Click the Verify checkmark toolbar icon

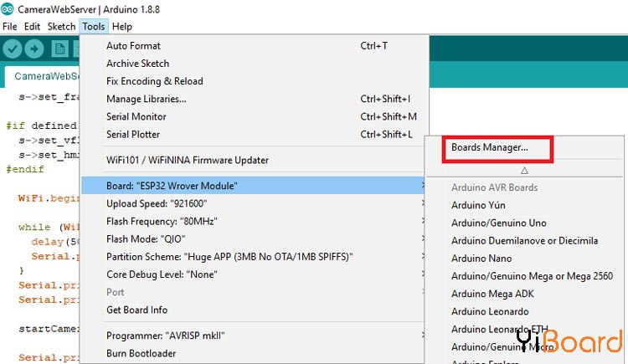(x=12, y=49)
